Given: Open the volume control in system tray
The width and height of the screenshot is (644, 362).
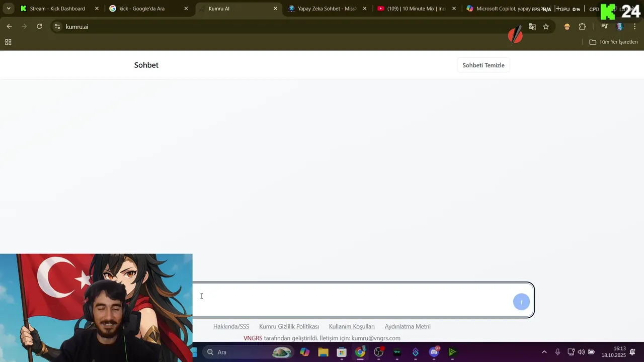Looking at the screenshot, I should tap(581, 352).
